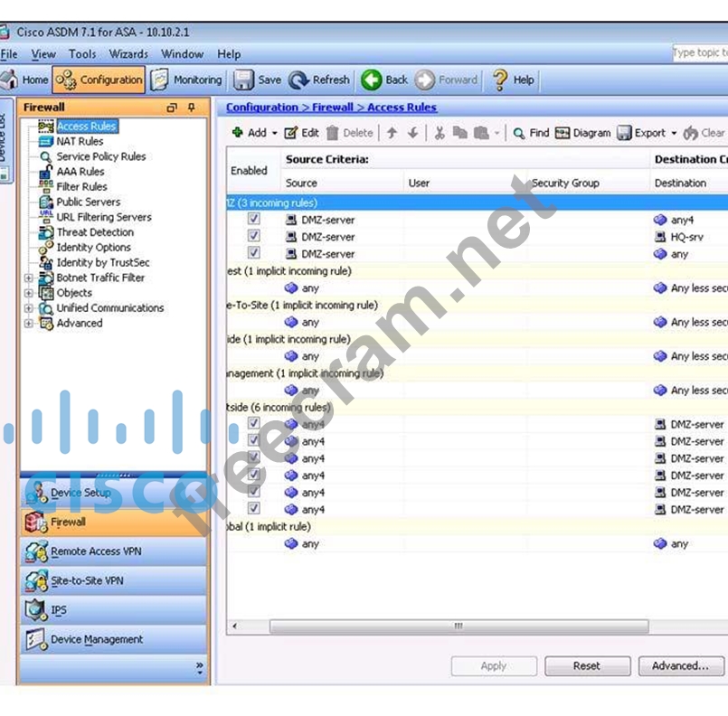Go back with the green Back arrow

(x=372, y=80)
